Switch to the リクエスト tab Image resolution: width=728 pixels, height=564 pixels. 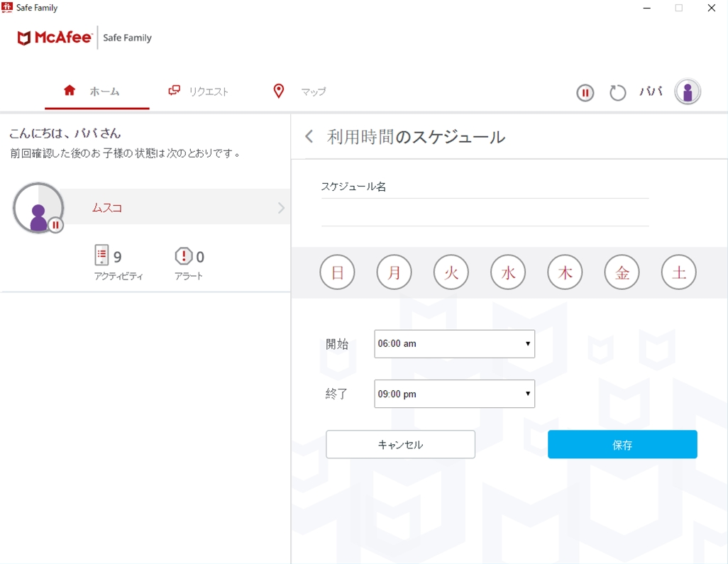(198, 91)
